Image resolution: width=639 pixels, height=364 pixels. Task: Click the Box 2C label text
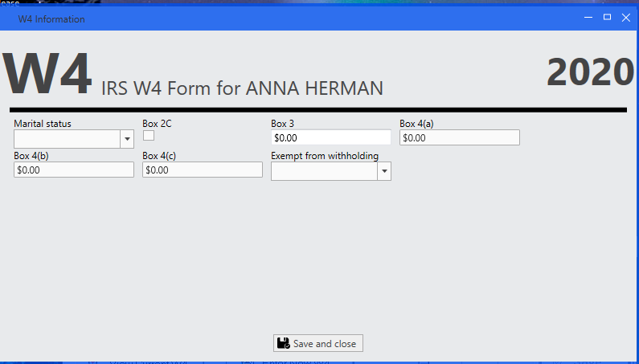coord(157,124)
